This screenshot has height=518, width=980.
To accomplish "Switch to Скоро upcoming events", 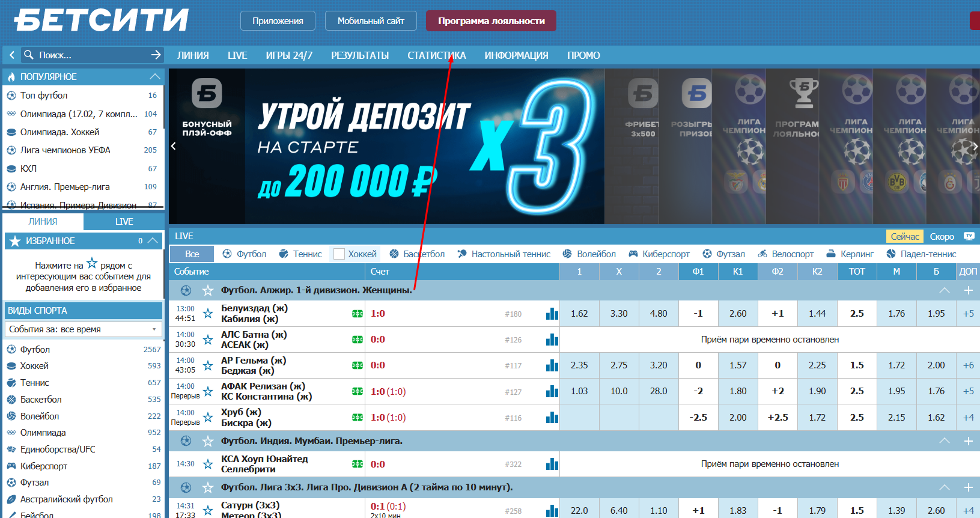I will tap(942, 236).
